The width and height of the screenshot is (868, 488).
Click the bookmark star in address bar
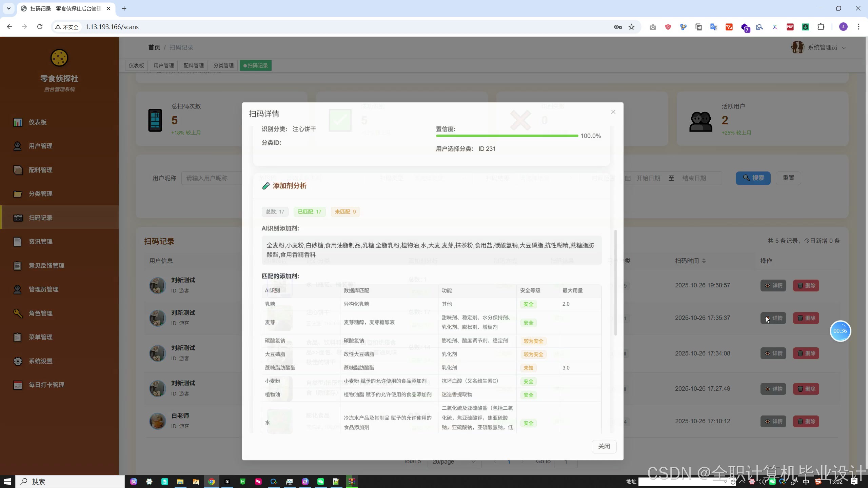coord(631,27)
